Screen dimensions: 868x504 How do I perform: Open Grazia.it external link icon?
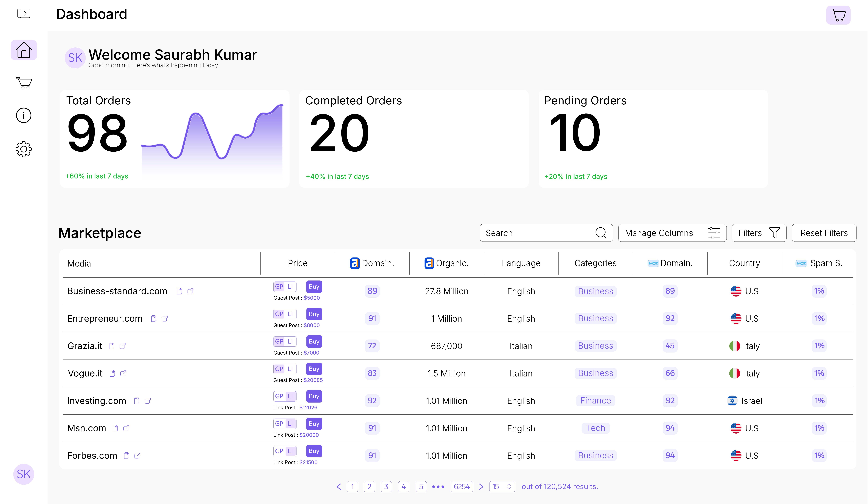coord(123,346)
